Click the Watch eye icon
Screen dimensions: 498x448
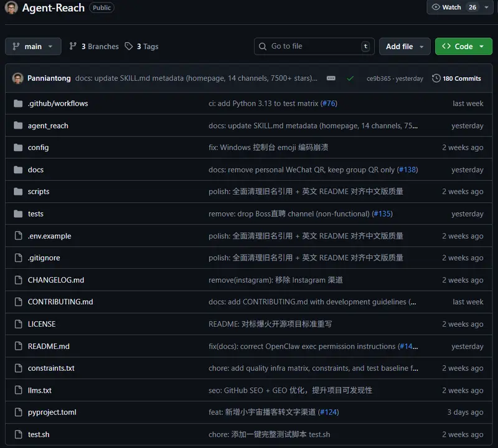coord(436,7)
